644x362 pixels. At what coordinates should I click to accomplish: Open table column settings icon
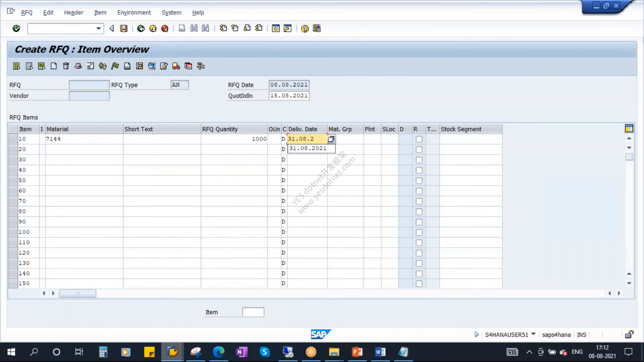(629, 128)
